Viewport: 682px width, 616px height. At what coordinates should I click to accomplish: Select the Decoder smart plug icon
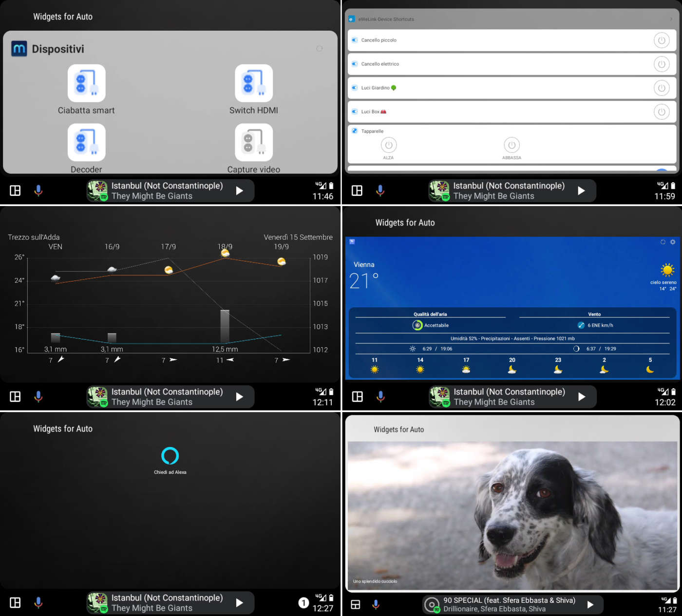coord(86,142)
